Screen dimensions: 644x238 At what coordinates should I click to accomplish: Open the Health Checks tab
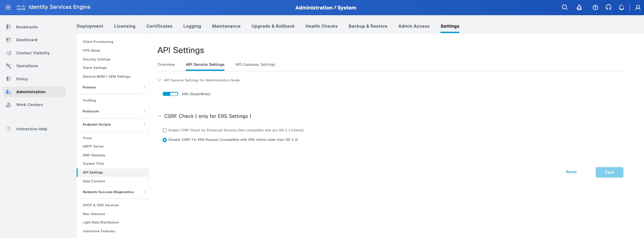[x=322, y=26]
